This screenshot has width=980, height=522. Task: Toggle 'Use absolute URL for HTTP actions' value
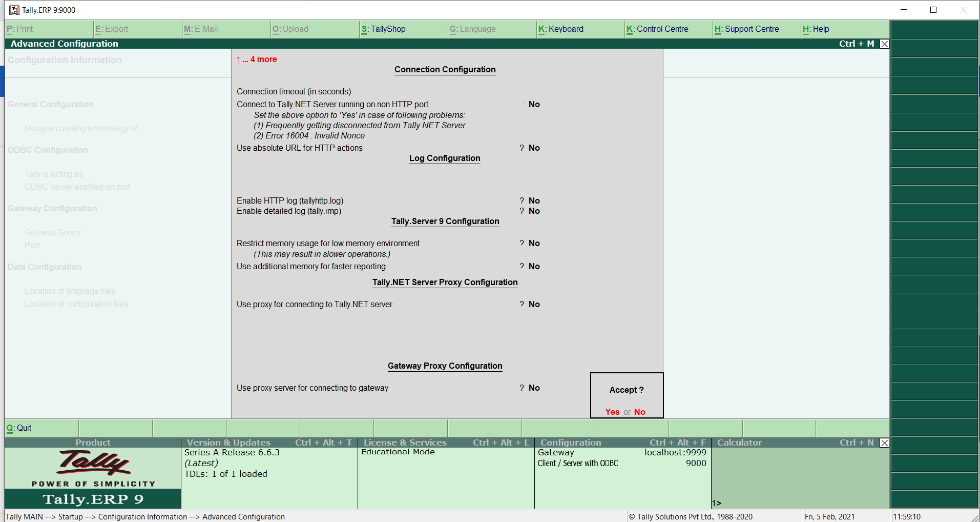click(x=534, y=148)
